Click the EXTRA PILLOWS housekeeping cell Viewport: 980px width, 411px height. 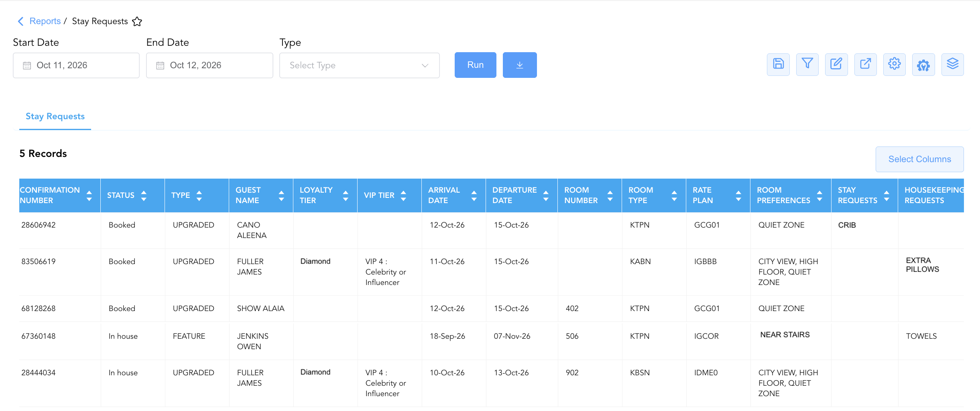pos(923,265)
